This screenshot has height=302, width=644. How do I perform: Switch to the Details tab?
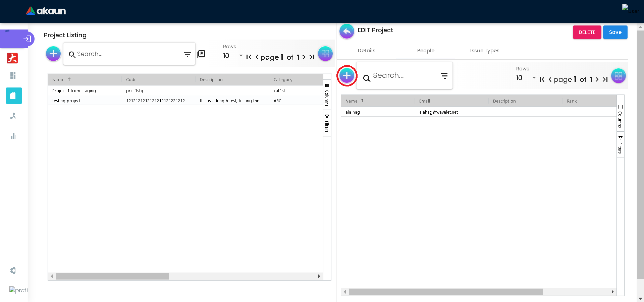click(x=366, y=51)
